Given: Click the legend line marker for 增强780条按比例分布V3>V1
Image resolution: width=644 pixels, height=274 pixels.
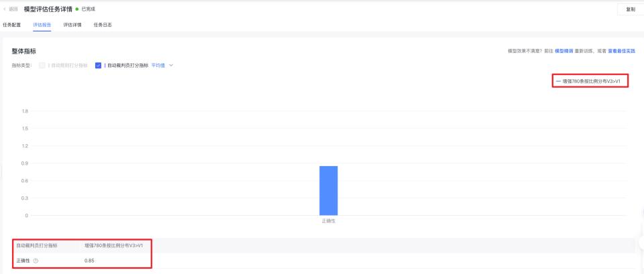Looking at the screenshot, I should [x=557, y=80].
